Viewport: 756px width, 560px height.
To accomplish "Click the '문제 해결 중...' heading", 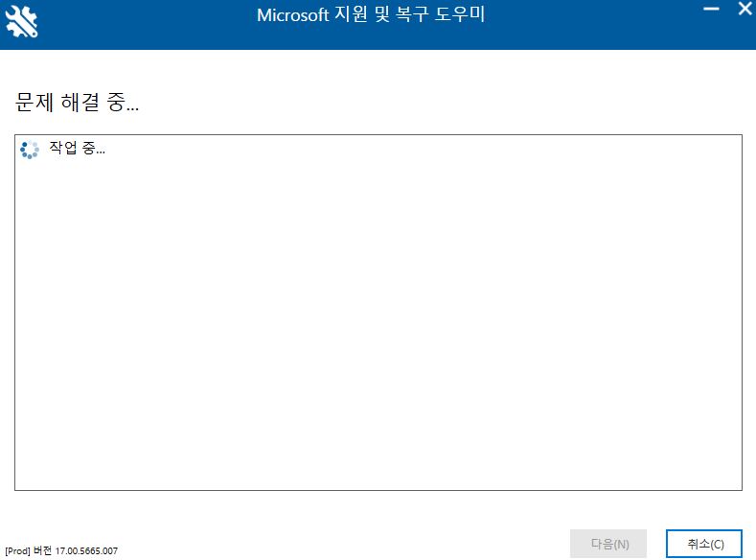I will 78,103.
